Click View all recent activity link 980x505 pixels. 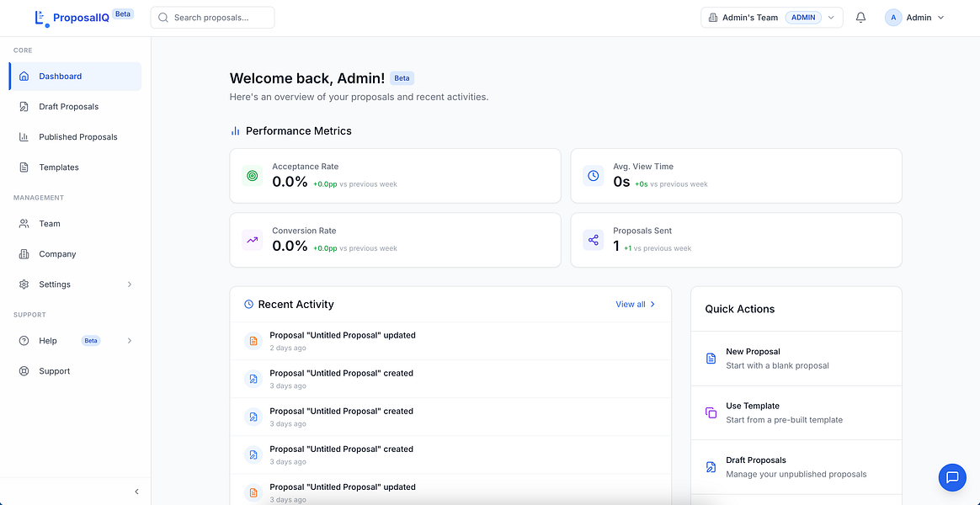pyautogui.click(x=636, y=305)
